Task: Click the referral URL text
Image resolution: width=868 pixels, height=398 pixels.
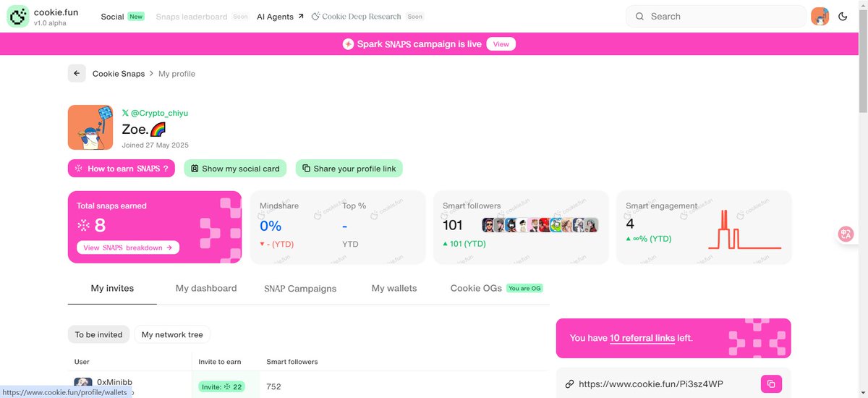Action: coord(651,384)
